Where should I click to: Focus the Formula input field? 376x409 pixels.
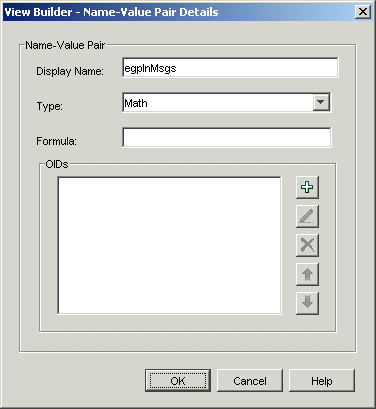(x=227, y=137)
